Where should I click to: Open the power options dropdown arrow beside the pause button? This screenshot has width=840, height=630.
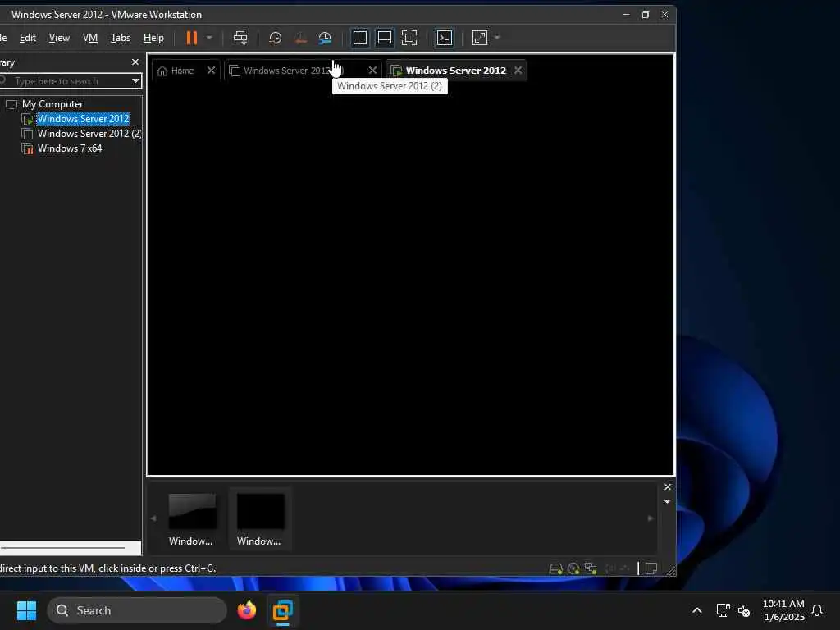209,38
